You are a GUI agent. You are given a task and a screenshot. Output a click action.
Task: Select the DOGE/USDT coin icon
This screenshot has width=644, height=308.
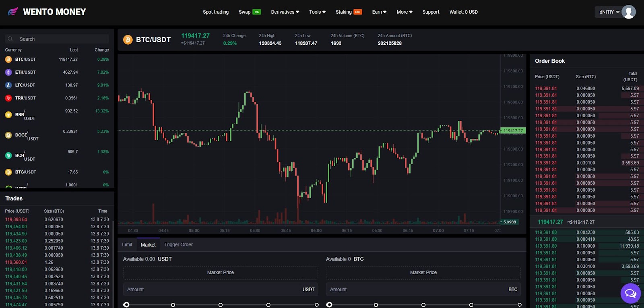8,135
